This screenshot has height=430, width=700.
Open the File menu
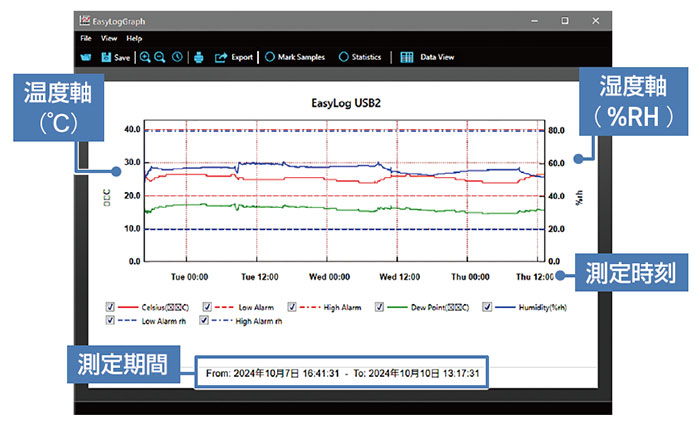(x=86, y=38)
